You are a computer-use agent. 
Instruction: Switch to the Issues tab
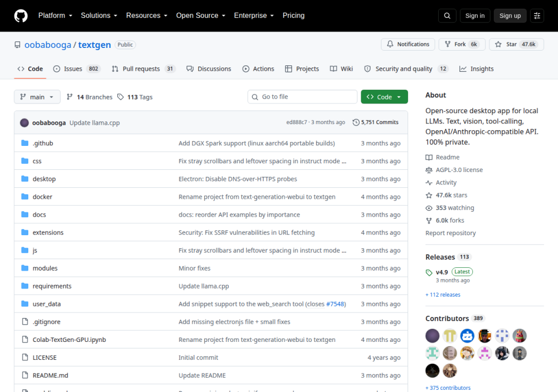(x=77, y=69)
